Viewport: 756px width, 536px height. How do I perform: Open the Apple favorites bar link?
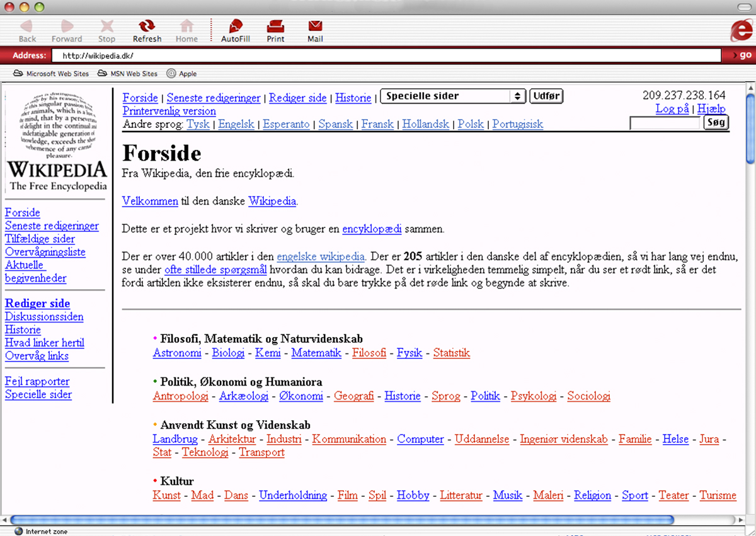click(x=181, y=74)
